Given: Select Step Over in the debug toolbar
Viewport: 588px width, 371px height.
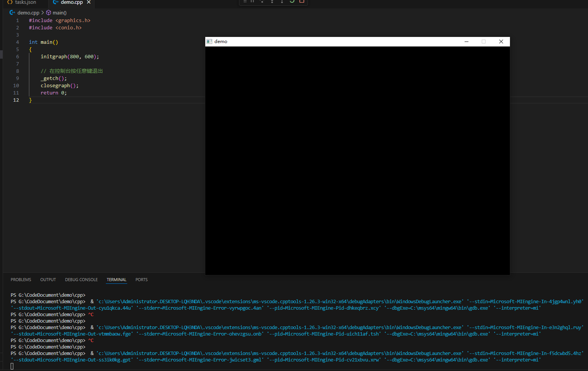Looking at the screenshot, I should click(262, 2).
